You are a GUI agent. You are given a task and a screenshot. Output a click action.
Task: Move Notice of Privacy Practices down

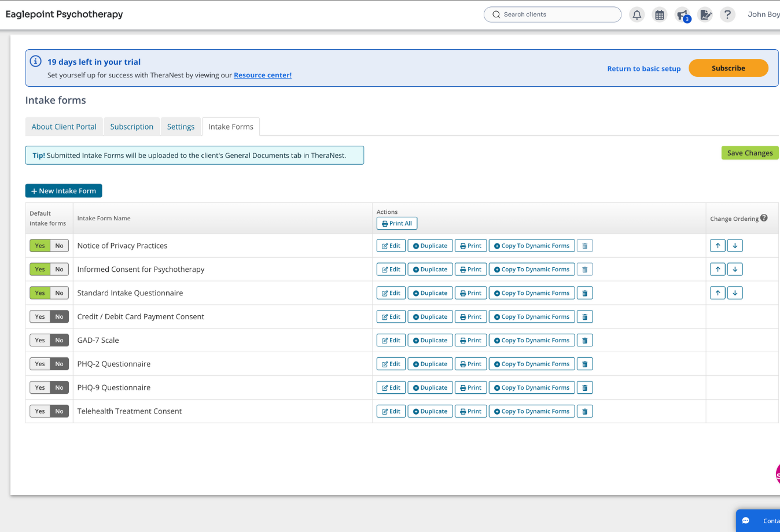pyautogui.click(x=735, y=246)
